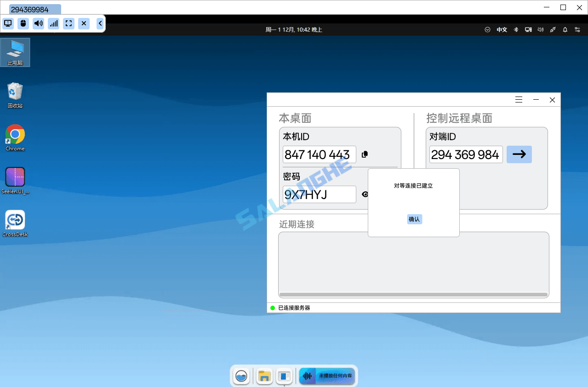Image resolution: width=588 pixels, height=387 pixels.
Task: Collapse the session toolbar with the left chevron
Action: coord(100,23)
